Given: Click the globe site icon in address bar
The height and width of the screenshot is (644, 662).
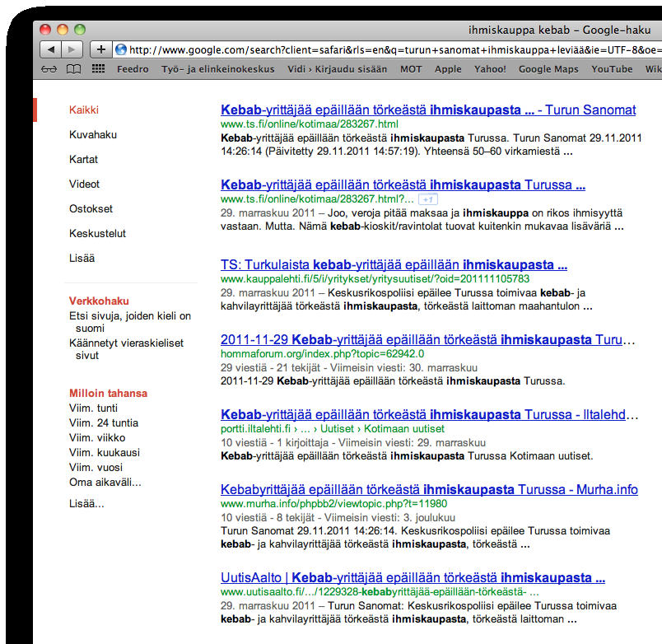Looking at the screenshot, I should coord(121,50).
